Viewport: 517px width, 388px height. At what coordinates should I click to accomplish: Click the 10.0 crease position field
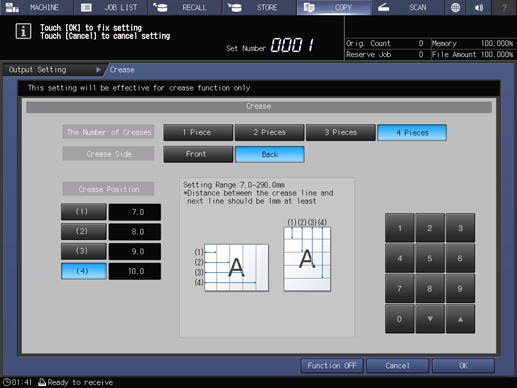click(x=135, y=271)
